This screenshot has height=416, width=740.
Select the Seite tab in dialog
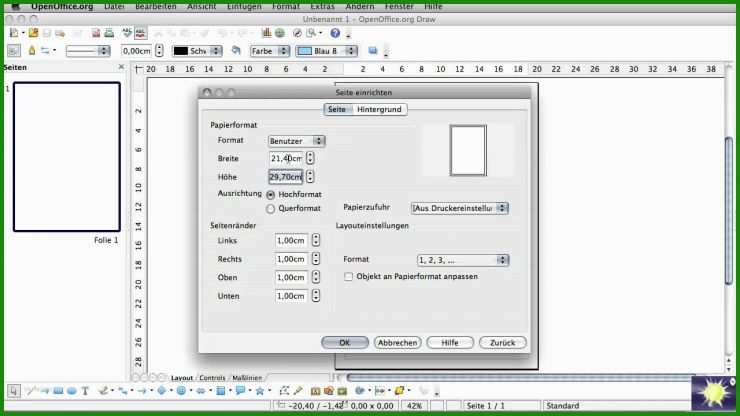(337, 110)
